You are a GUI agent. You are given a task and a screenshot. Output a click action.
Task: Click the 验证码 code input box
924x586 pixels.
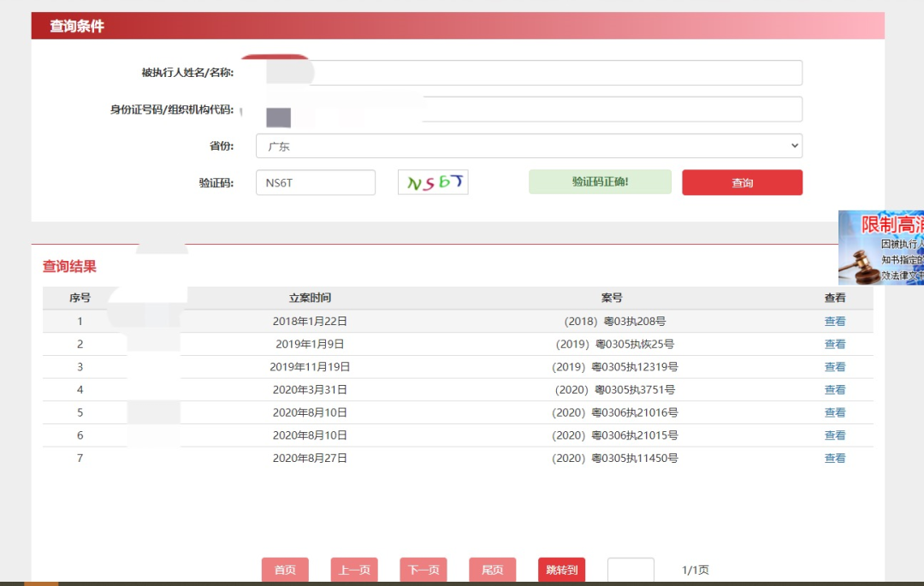tap(315, 181)
